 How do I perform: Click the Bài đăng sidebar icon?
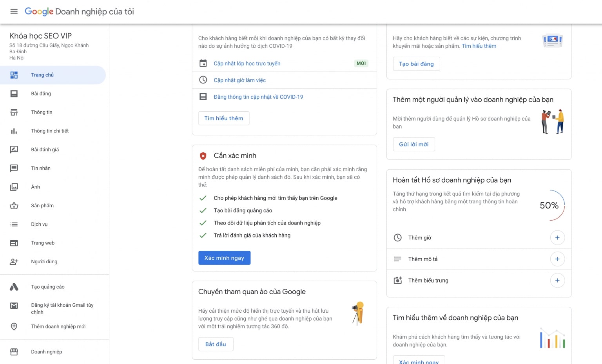click(14, 94)
